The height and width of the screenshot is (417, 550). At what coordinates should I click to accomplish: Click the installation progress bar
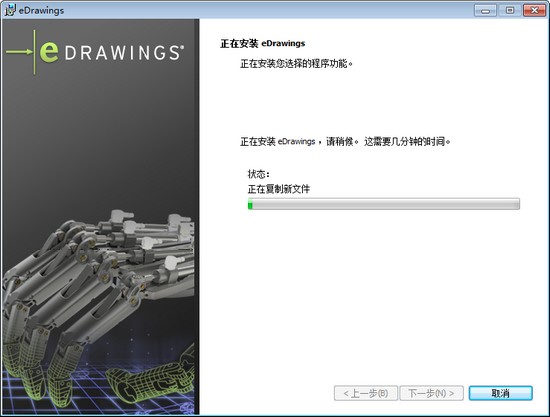coord(384,204)
